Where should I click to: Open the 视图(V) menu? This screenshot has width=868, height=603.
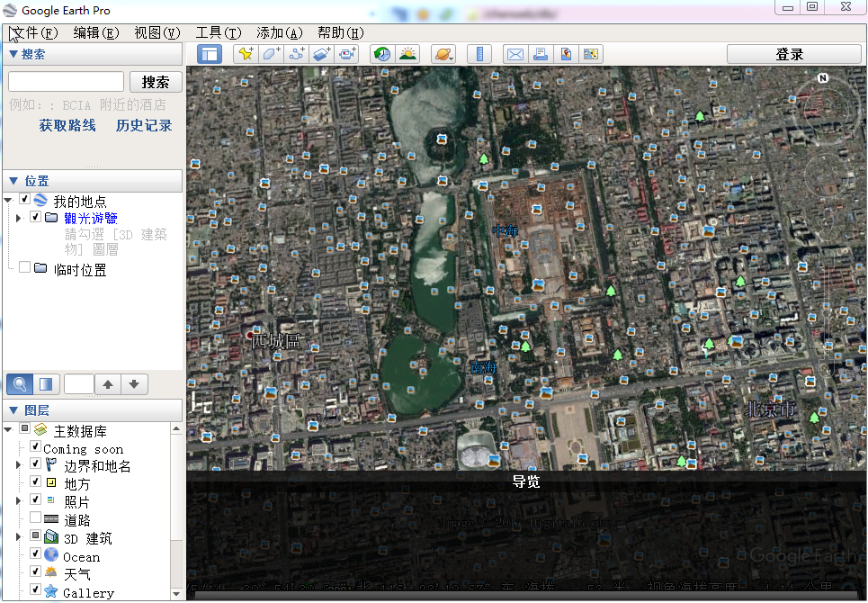point(157,33)
